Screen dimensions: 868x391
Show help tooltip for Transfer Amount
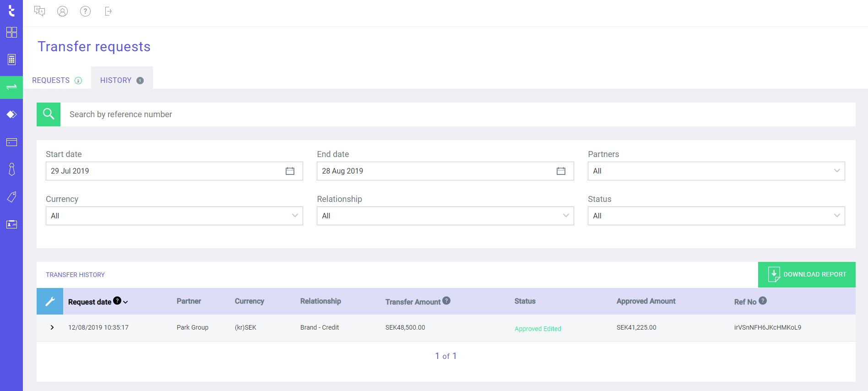446,301
